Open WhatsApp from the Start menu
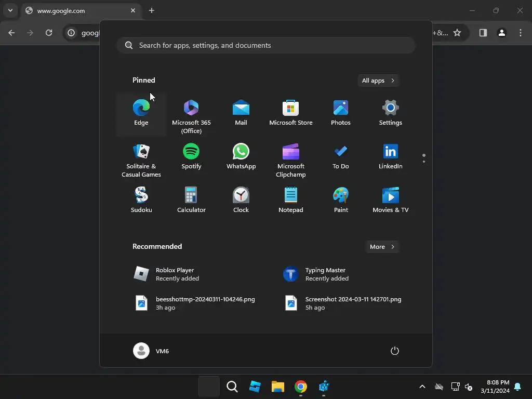 [x=241, y=158]
